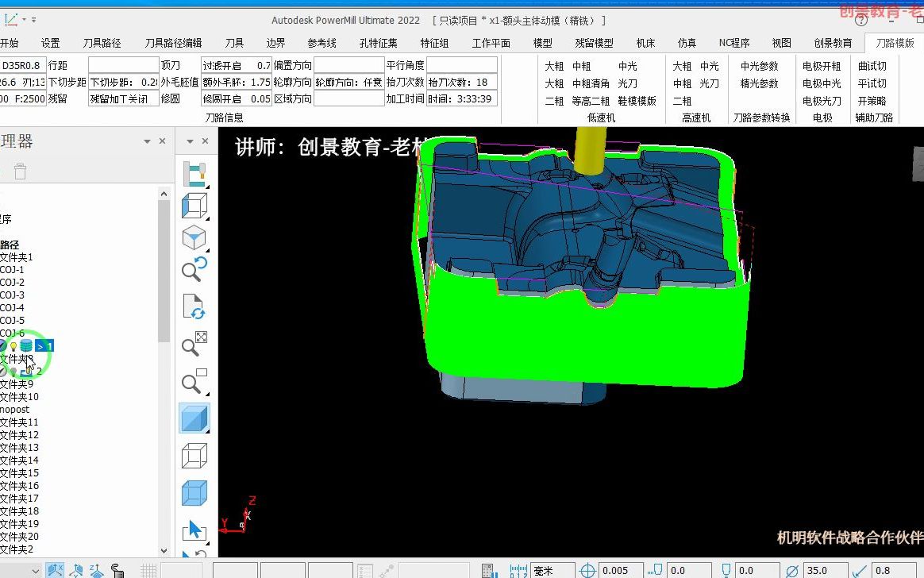Select the highlighted toolpath 1 entry
Image resolution: width=924 pixels, height=578 pixels.
tap(44, 346)
